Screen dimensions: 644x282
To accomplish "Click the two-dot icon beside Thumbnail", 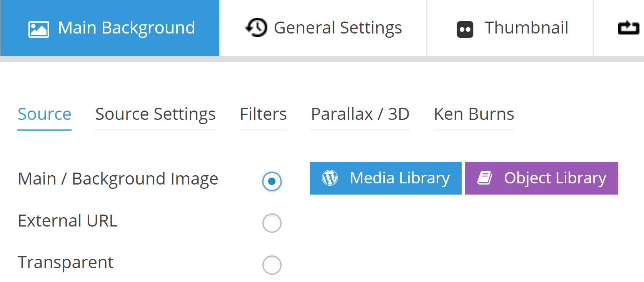I will coord(465,30).
